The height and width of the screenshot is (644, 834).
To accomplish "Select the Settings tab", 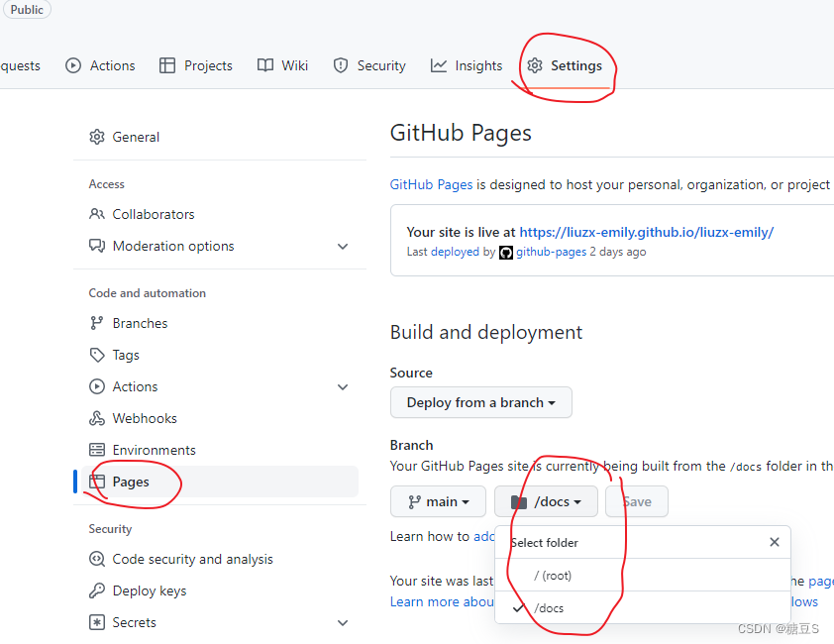I will [x=565, y=65].
